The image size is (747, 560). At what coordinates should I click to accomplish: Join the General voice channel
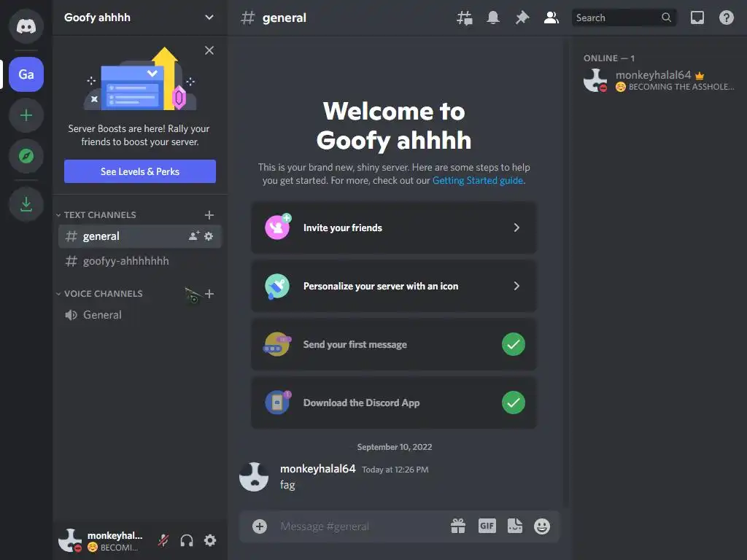pyautogui.click(x=139, y=315)
